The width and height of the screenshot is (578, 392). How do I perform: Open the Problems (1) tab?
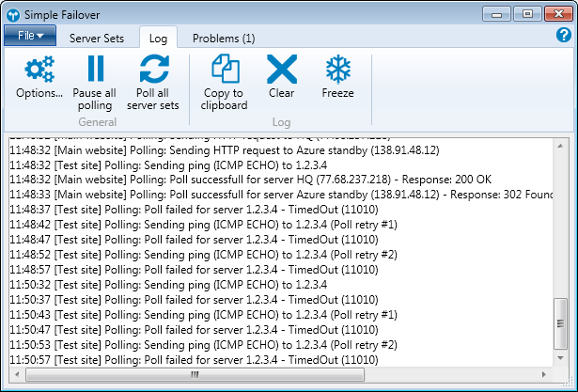(223, 39)
